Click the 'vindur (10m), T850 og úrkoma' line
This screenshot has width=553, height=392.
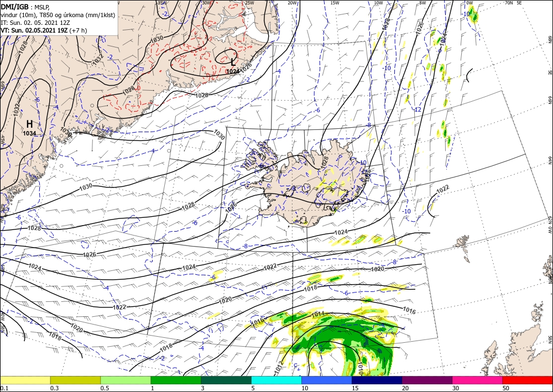click(x=58, y=15)
